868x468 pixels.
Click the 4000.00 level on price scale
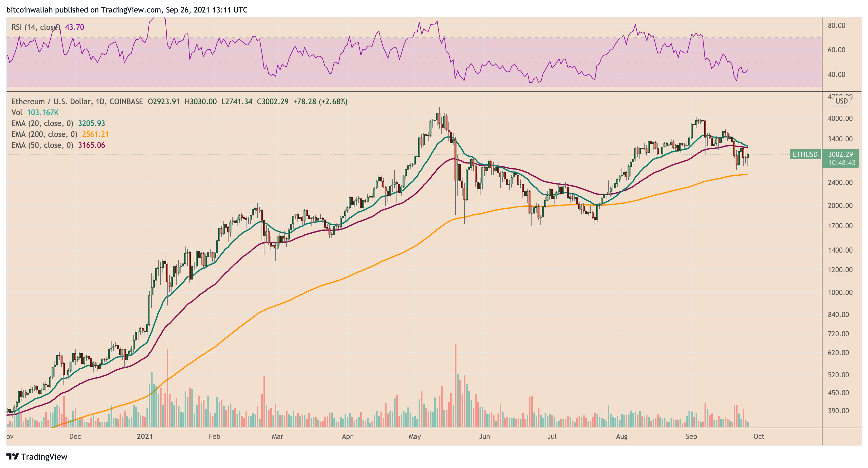click(x=840, y=118)
